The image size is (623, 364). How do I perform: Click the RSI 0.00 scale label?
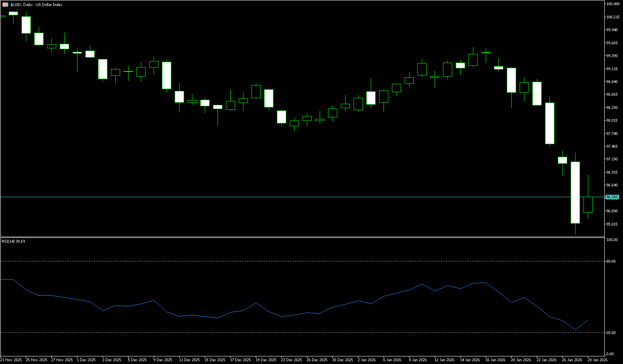pos(610,354)
